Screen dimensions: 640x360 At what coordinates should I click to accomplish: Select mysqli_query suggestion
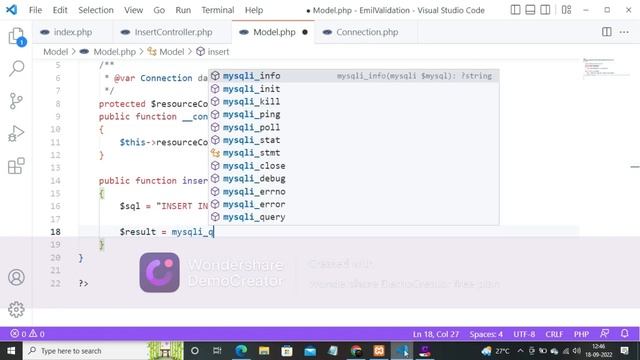(x=354, y=217)
